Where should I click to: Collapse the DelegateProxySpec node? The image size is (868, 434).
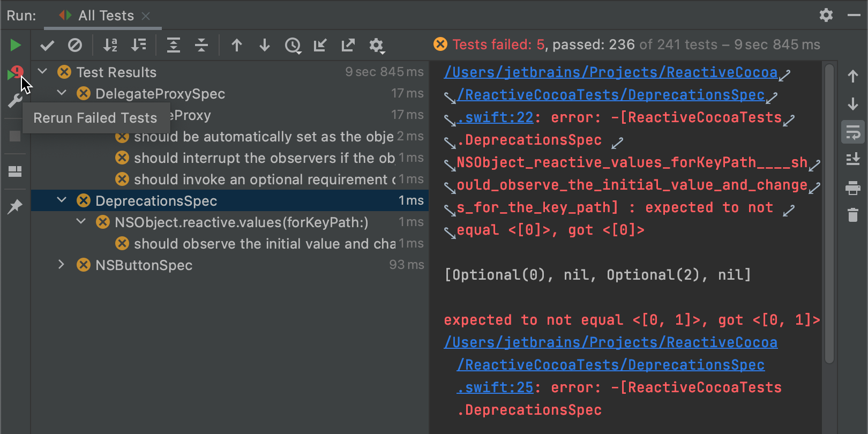[62, 93]
